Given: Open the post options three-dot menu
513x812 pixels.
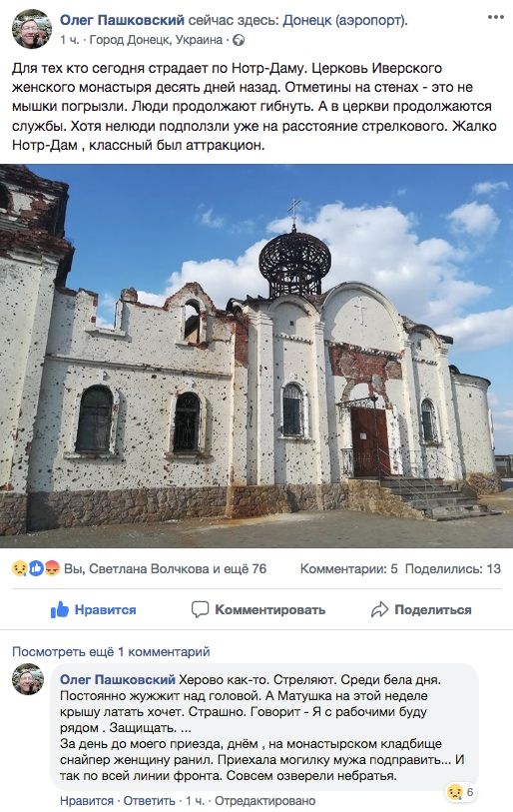Looking at the screenshot, I should [x=495, y=17].
